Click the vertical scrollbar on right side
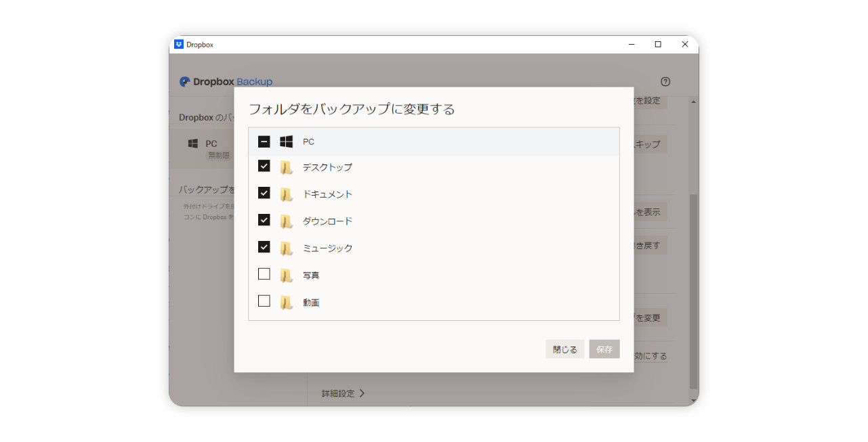This screenshot has width=868, height=442. pos(693,291)
